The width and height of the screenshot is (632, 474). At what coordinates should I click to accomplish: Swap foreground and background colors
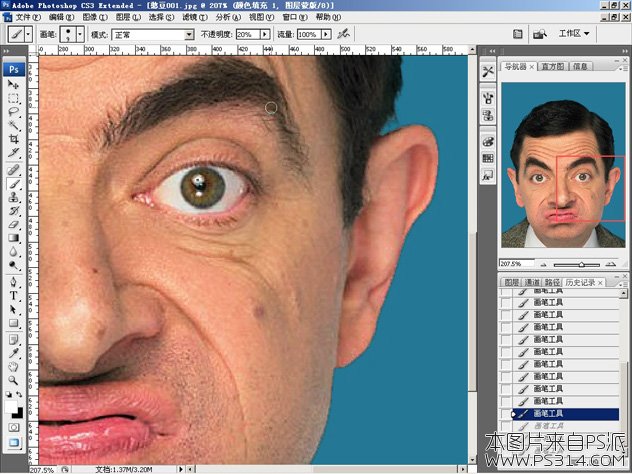(19, 394)
